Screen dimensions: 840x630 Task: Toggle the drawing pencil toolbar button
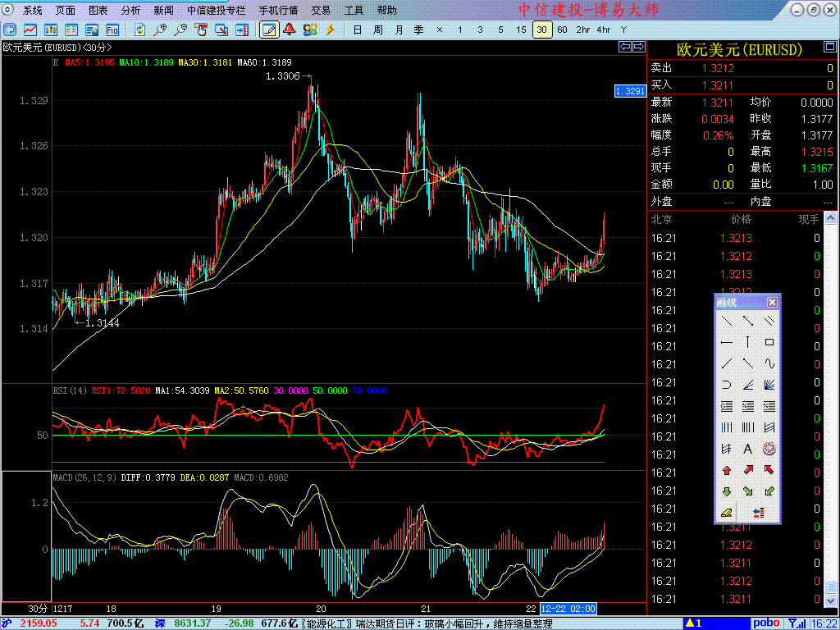(267, 30)
